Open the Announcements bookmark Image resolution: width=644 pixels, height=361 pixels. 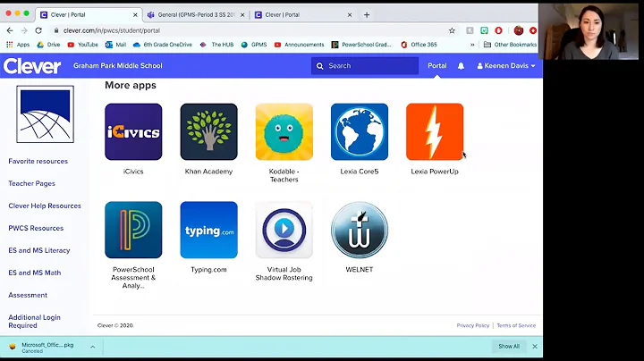coord(300,45)
